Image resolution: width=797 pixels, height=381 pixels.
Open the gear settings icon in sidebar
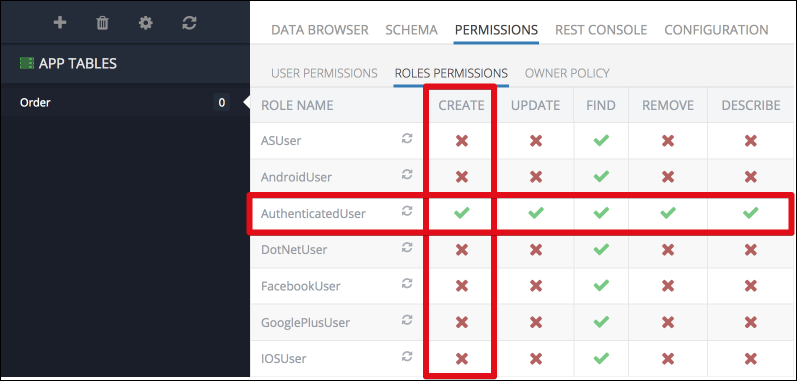pyautogui.click(x=146, y=23)
